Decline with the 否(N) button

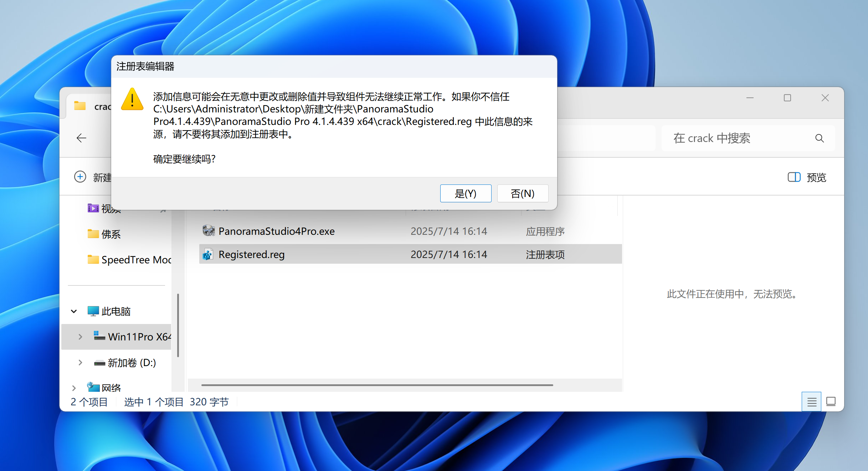click(523, 193)
